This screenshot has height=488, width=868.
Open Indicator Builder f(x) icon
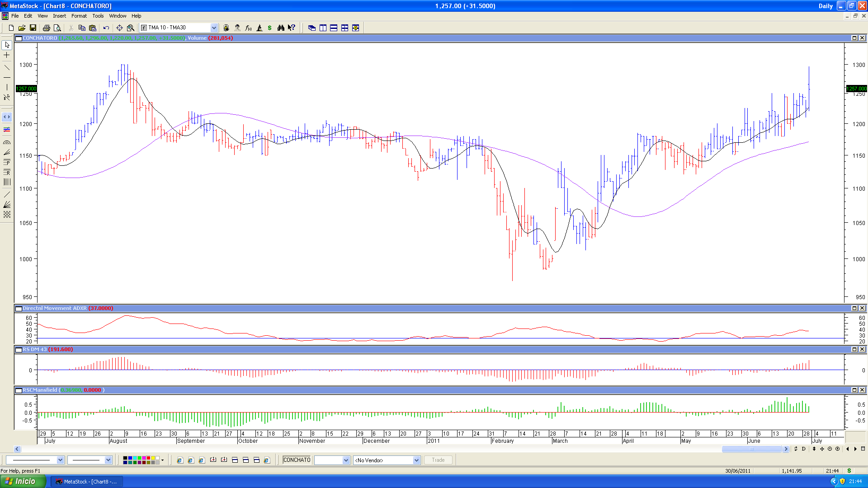(x=248, y=28)
